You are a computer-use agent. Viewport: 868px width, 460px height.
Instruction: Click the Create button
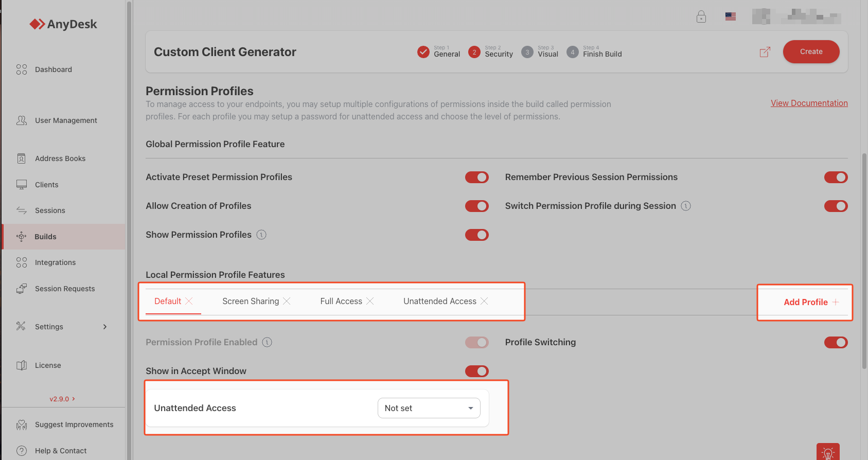click(x=811, y=52)
